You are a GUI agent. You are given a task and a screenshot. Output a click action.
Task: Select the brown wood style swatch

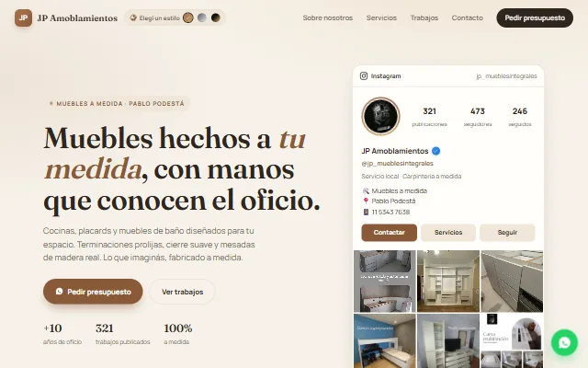[x=187, y=17]
